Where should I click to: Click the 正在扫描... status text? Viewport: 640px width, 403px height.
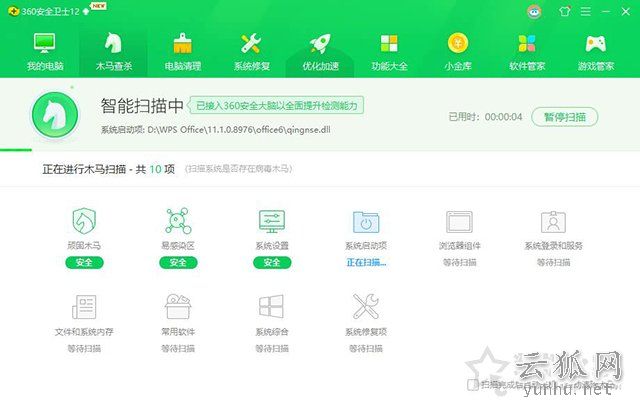366,263
